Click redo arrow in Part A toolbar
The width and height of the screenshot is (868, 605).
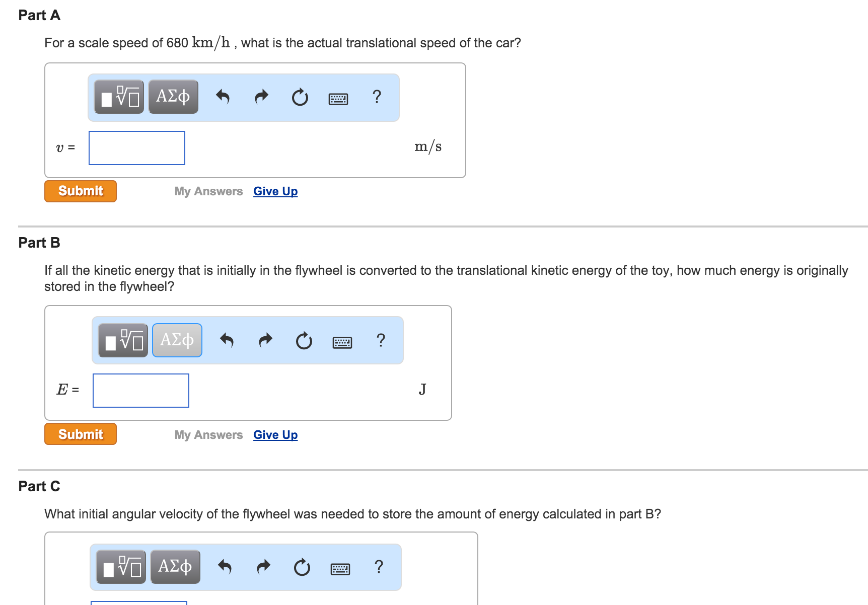(x=261, y=96)
